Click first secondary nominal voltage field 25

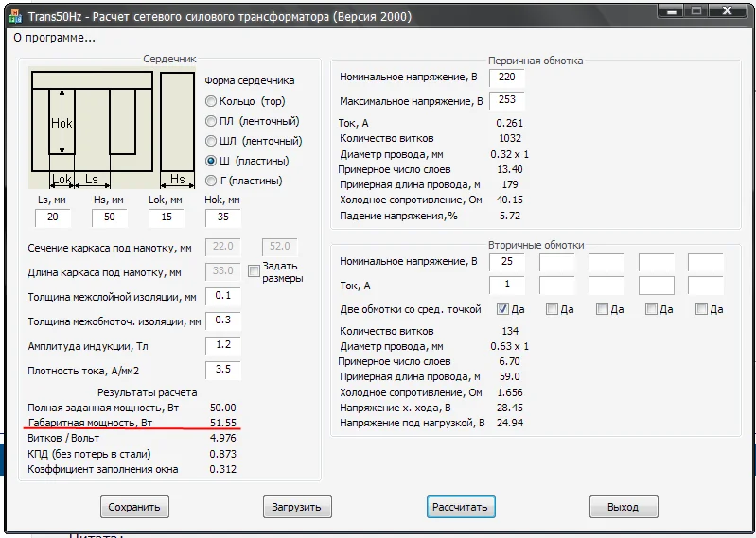(x=507, y=262)
